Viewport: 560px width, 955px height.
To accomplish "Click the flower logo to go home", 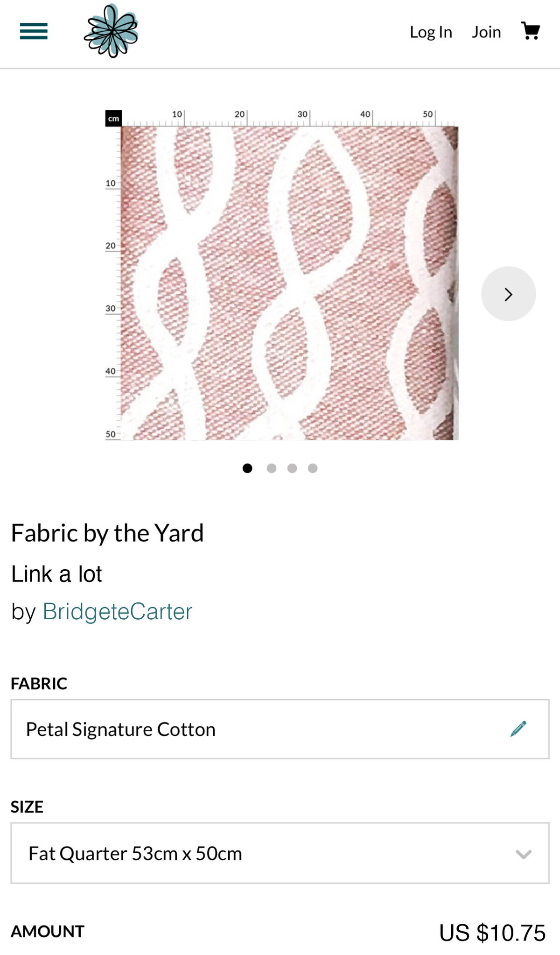I will click(x=111, y=31).
